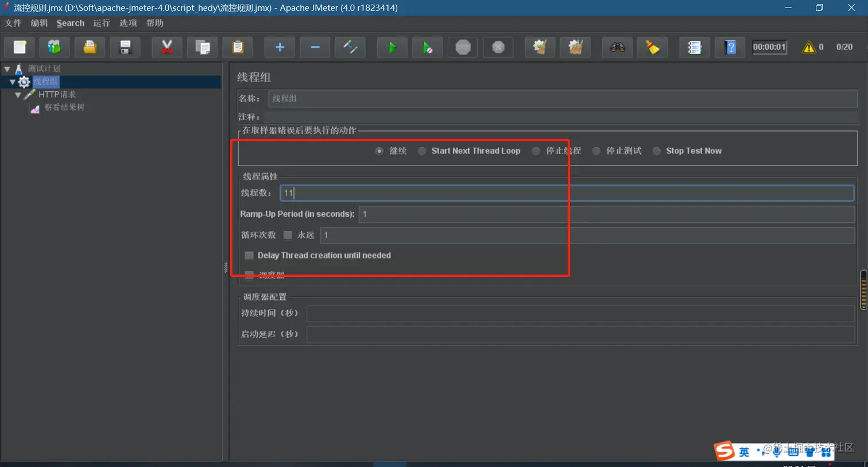Viewport: 868px width, 467px height.
Task: Open Search with the binoculars icon
Action: point(617,47)
